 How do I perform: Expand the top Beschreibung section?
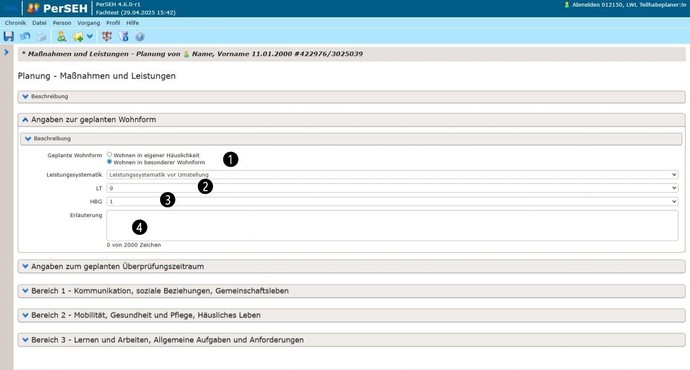(351, 96)
